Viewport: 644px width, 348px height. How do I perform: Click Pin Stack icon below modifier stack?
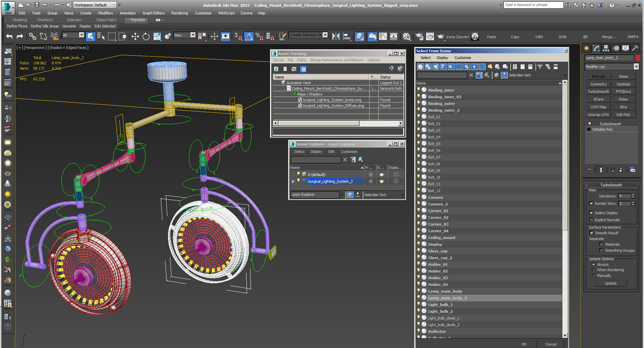click(589, 170)
